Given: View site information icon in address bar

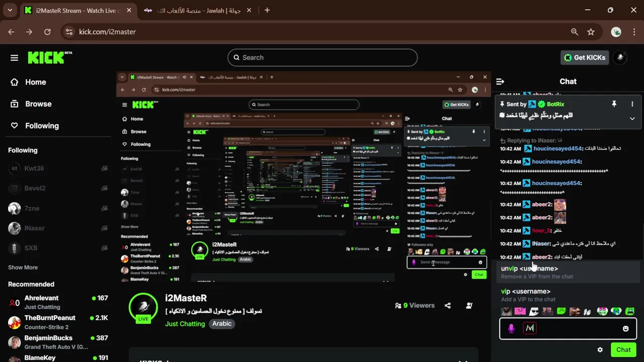Looking at the screenshot, I should [69, 32].
